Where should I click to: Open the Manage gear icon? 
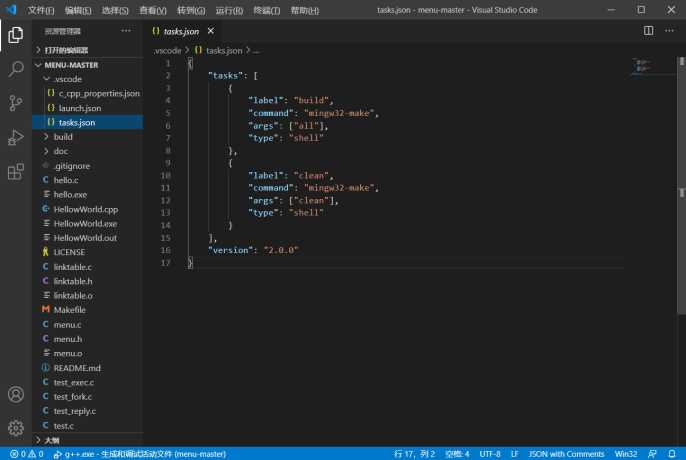coord(16,428)
